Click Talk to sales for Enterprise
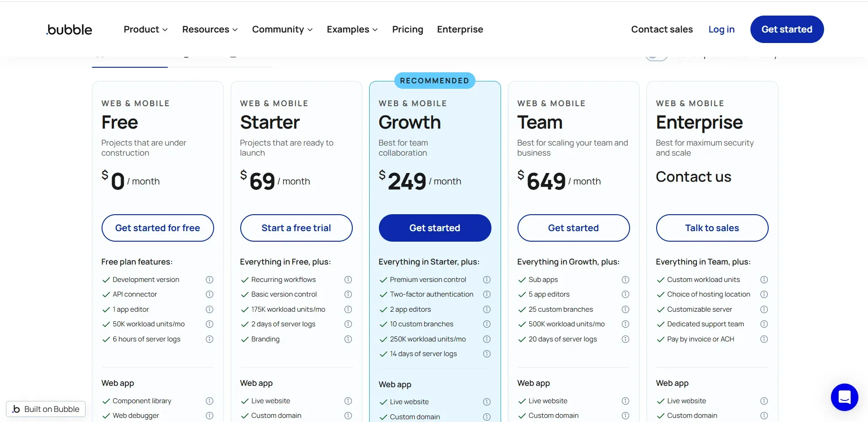 tap(712, 227)
